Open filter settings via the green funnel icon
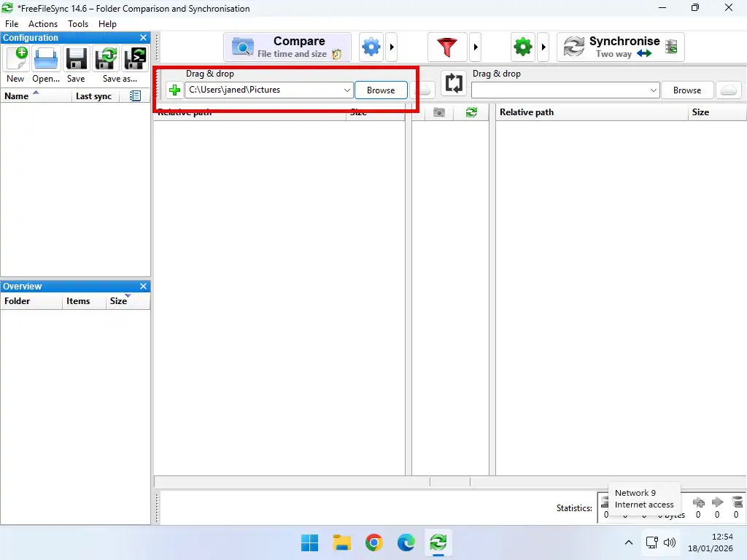This screenshot has height=560, width=747. click(446, 46)
